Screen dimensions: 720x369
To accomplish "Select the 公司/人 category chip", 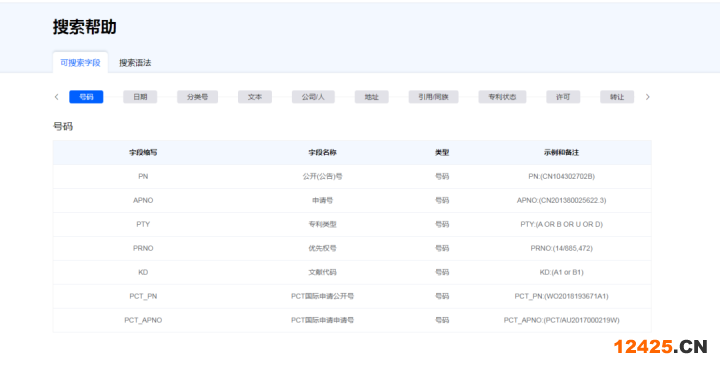I will (313, 97).
